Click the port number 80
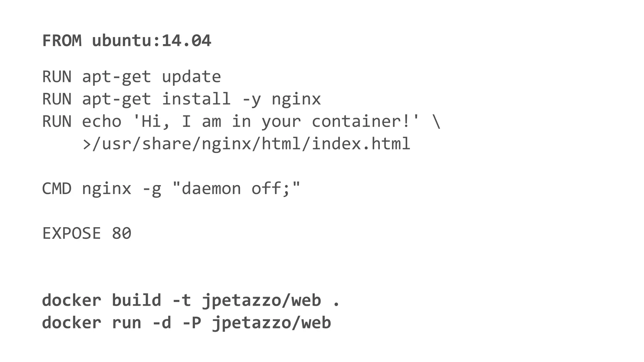644x362 pixels. pyautogui.click(x=121, y=233)
